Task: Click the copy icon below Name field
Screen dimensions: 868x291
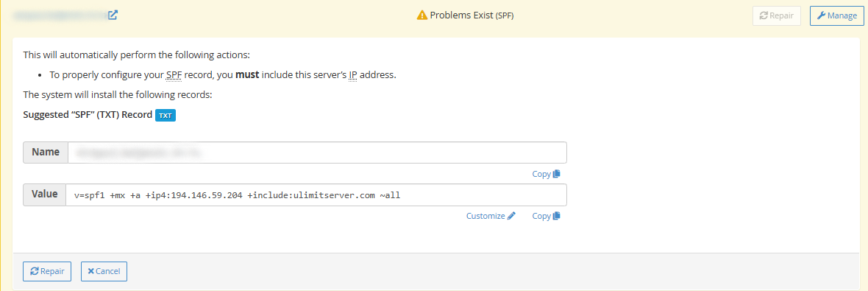Action: (x=556, y=174)
